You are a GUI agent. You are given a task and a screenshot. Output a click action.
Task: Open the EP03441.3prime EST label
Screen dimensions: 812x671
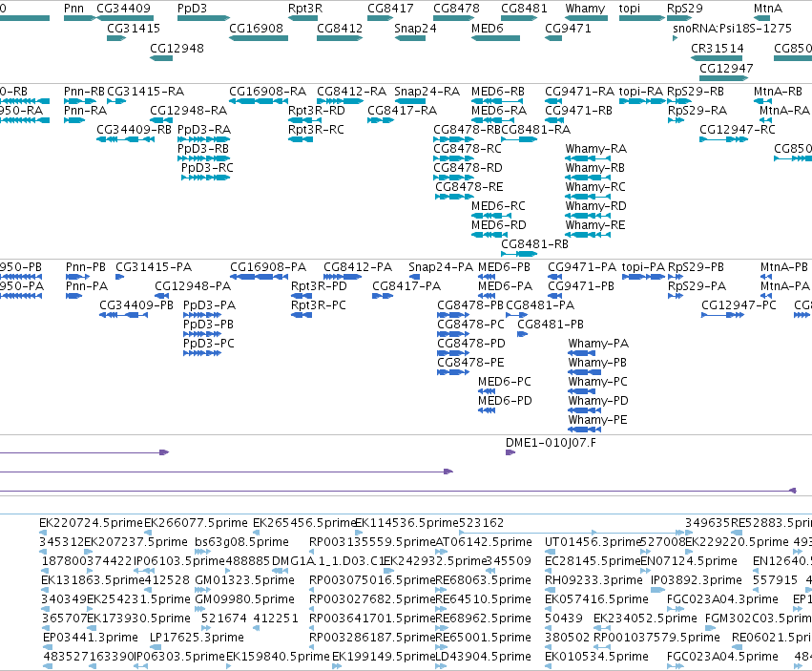[x=90, y=638]
